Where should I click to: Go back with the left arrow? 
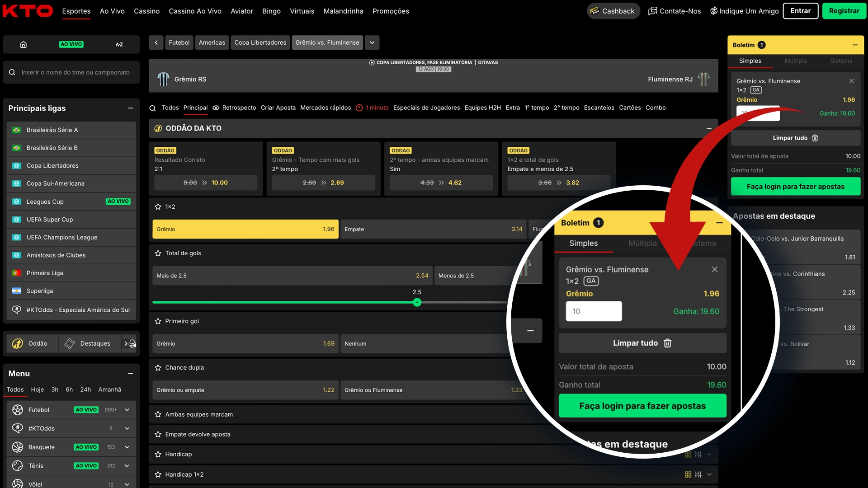coord(156,42)
